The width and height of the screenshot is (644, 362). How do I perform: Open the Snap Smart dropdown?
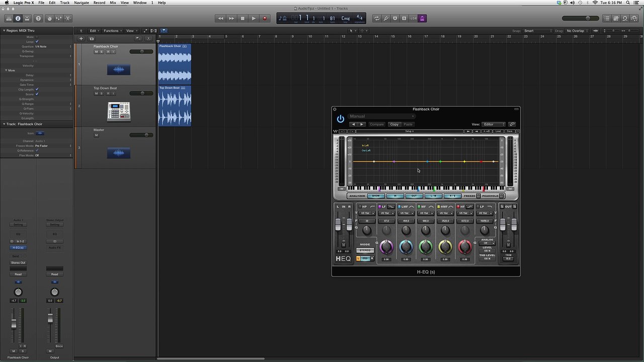click(538, 31)
